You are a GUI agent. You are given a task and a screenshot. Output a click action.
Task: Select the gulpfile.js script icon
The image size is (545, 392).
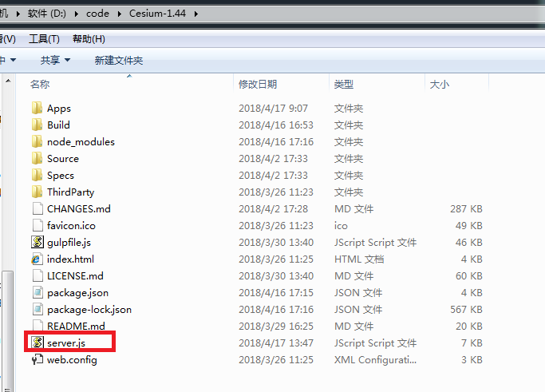[38, 242]
